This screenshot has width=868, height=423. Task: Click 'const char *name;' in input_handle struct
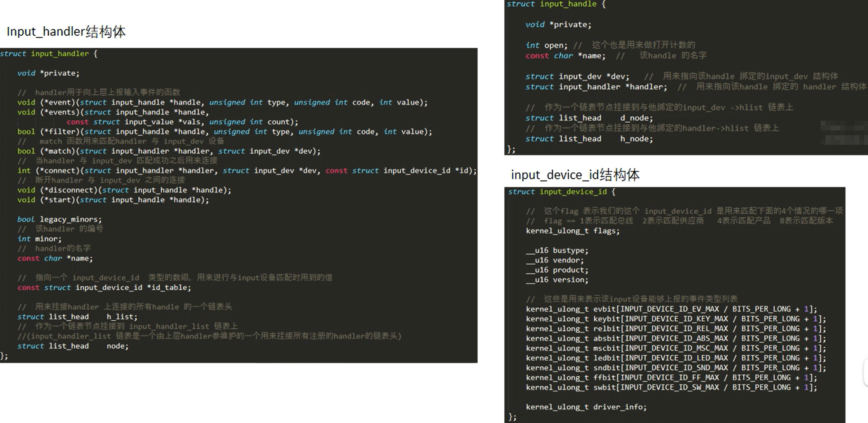(x=565, y=56)
